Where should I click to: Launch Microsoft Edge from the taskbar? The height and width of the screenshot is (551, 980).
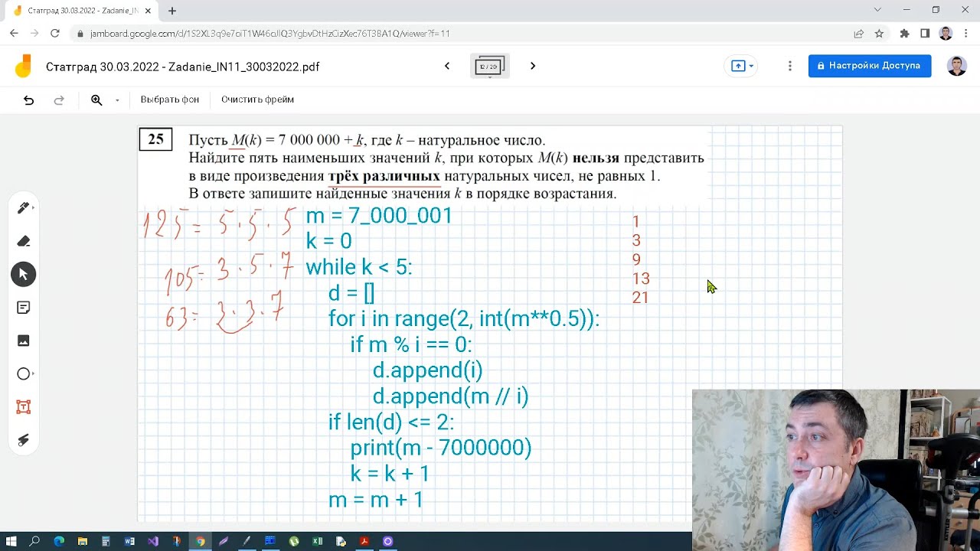(59, 541)
